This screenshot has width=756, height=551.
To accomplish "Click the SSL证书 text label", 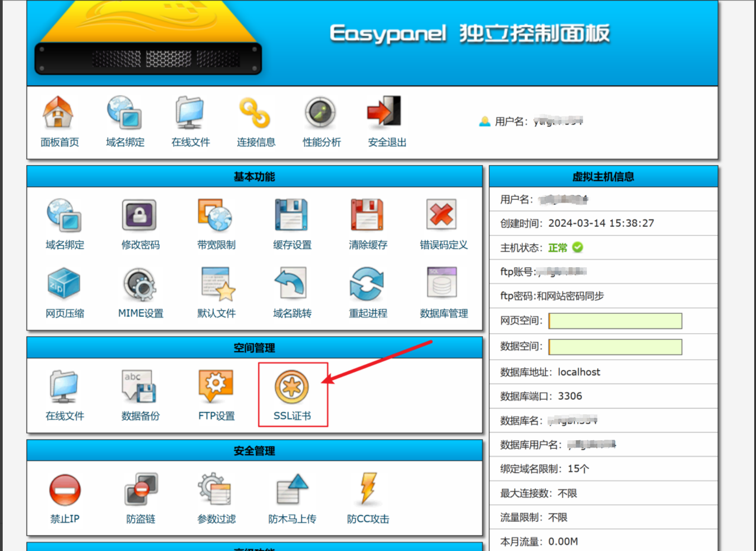I will click(x=292, y=416).
